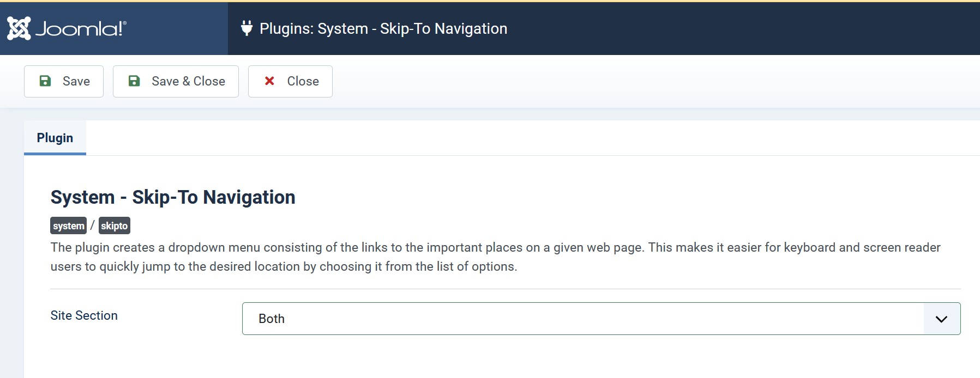Click the 'system' folder badge
The height and width of the screenshot is (378, 980).
69,226
